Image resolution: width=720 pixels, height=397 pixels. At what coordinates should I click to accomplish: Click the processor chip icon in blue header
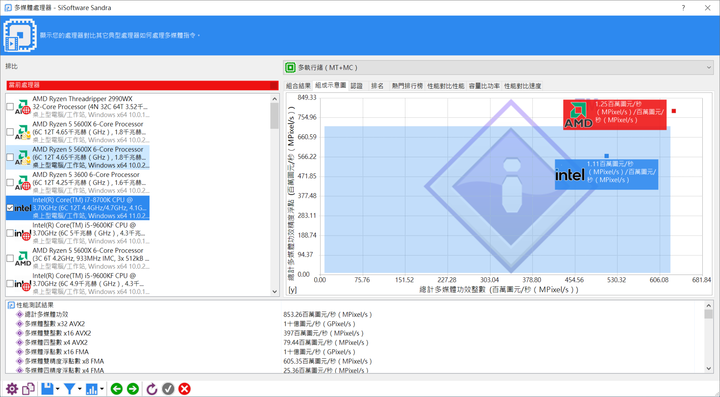point(20,35)
